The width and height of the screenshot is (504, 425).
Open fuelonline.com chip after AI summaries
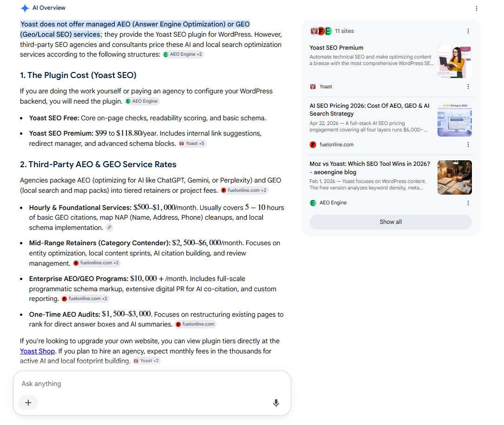195,324
